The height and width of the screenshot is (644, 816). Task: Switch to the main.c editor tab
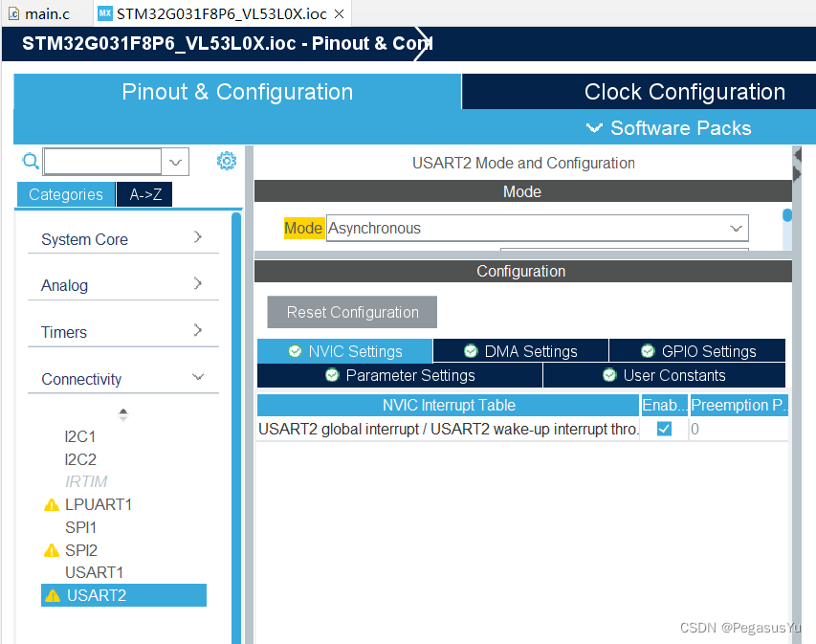(48, 14)
